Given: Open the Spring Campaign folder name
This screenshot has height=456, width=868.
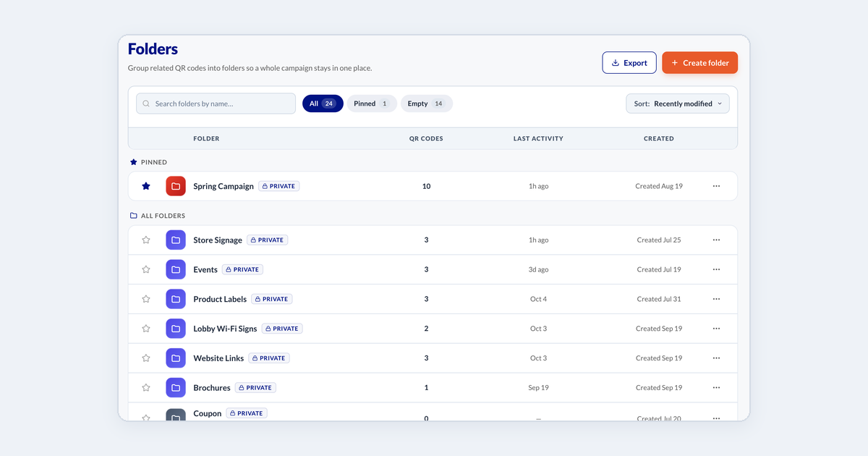Looking at the screenshot, I should (x=224, y=186).
